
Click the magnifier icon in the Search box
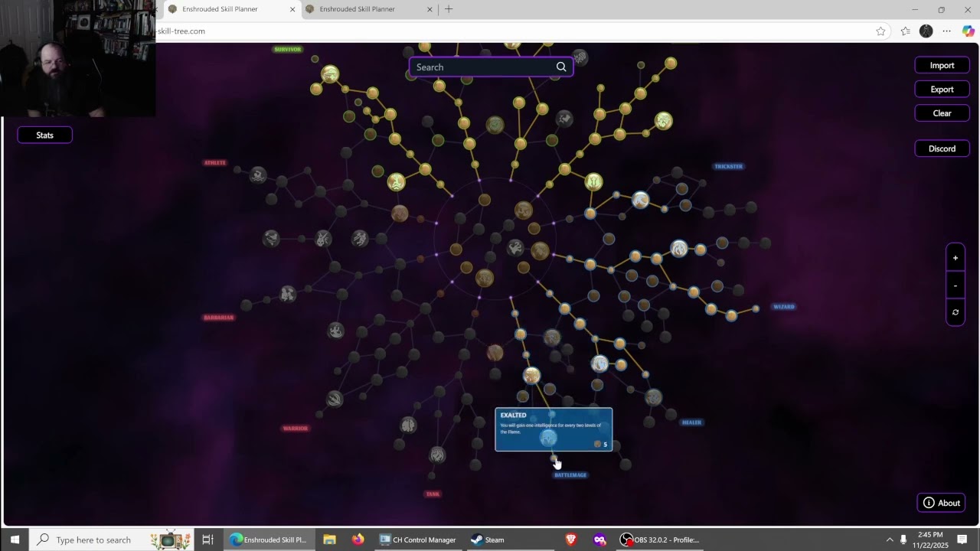561,67
